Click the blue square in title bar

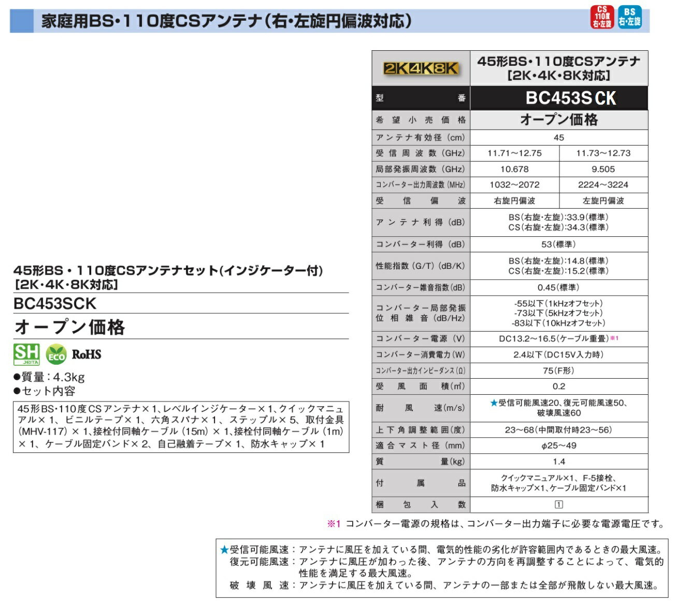click(21, 21)
